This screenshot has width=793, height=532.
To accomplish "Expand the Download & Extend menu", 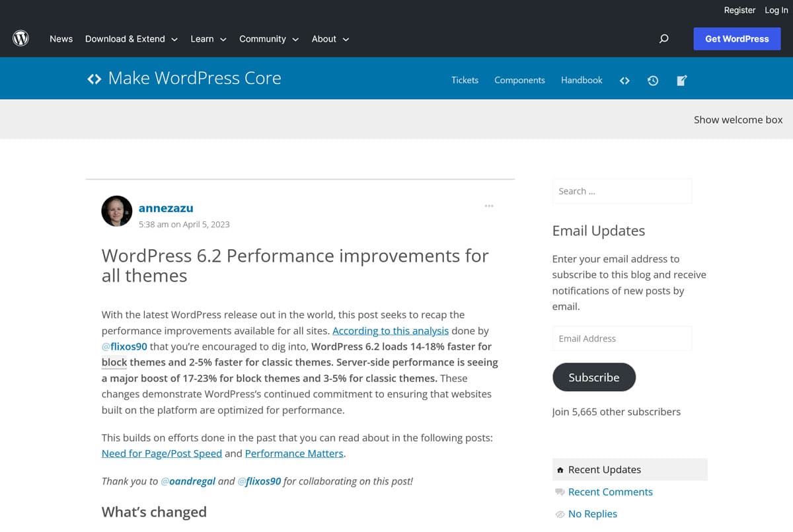I will 132,39.
